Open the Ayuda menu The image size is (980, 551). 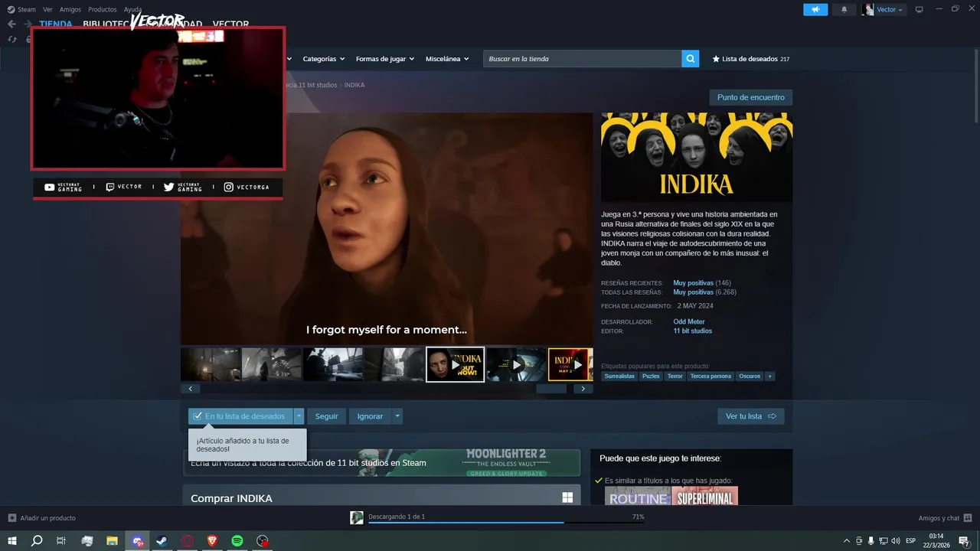pos(132,9)
